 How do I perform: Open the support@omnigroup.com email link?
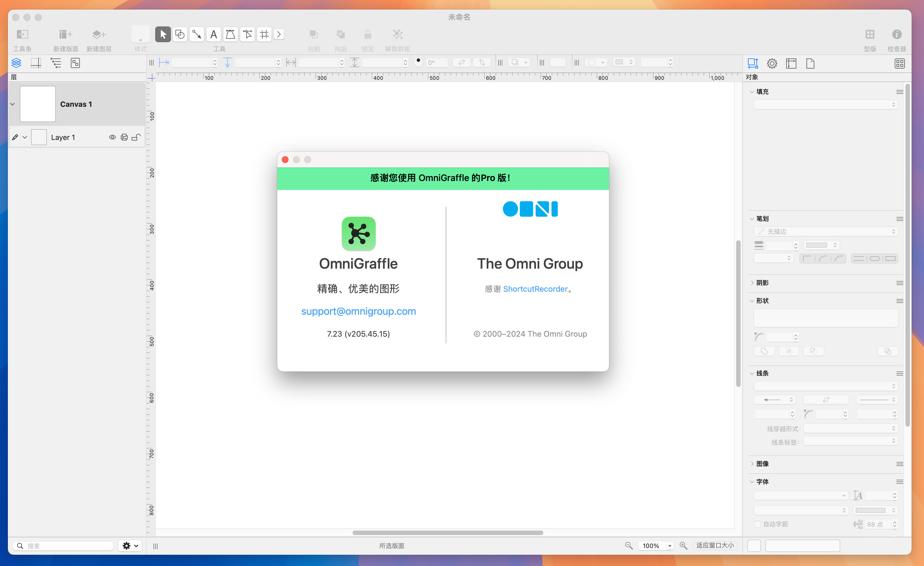point(359,311)
